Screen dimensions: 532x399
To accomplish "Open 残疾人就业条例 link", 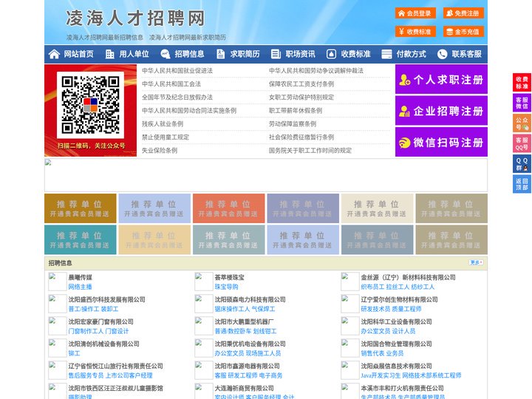I will 163,124.
